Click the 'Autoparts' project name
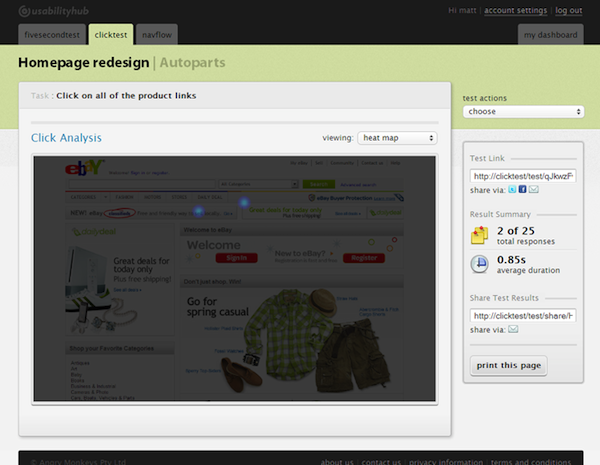The image size is (600, 465). click(x=192, y=62)
